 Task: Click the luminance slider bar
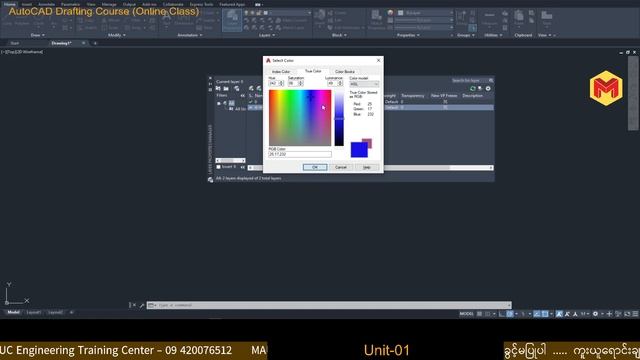coord(339,118)
